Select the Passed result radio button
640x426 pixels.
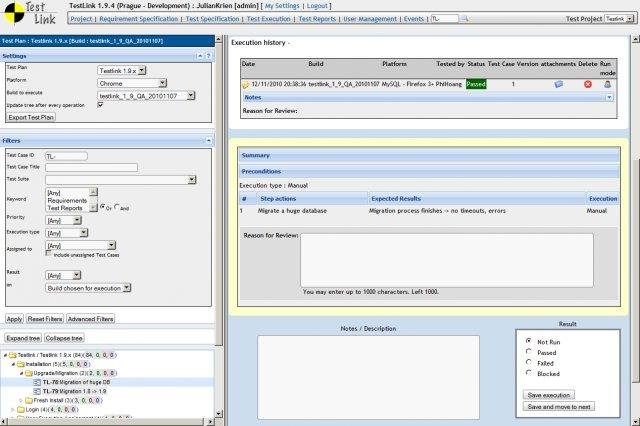coord(527,352)
